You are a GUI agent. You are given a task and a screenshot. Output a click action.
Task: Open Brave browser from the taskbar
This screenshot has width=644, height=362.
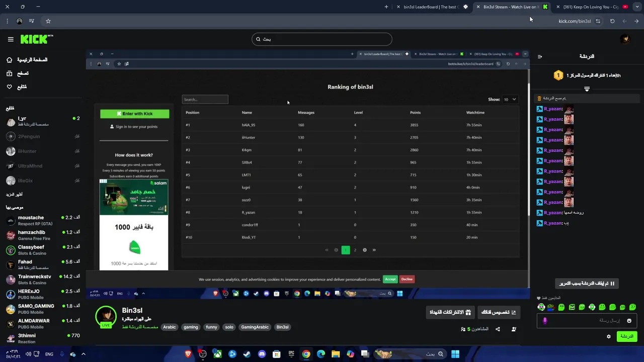coord(188,354)
